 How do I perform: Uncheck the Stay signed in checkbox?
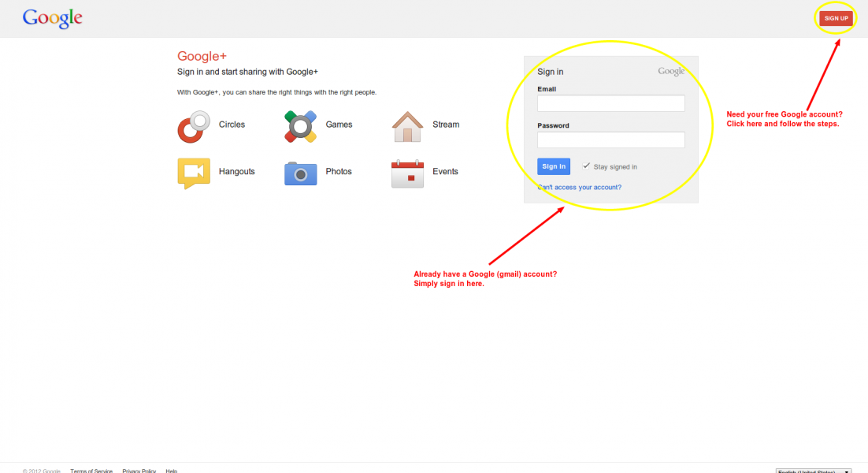(586, 166)
